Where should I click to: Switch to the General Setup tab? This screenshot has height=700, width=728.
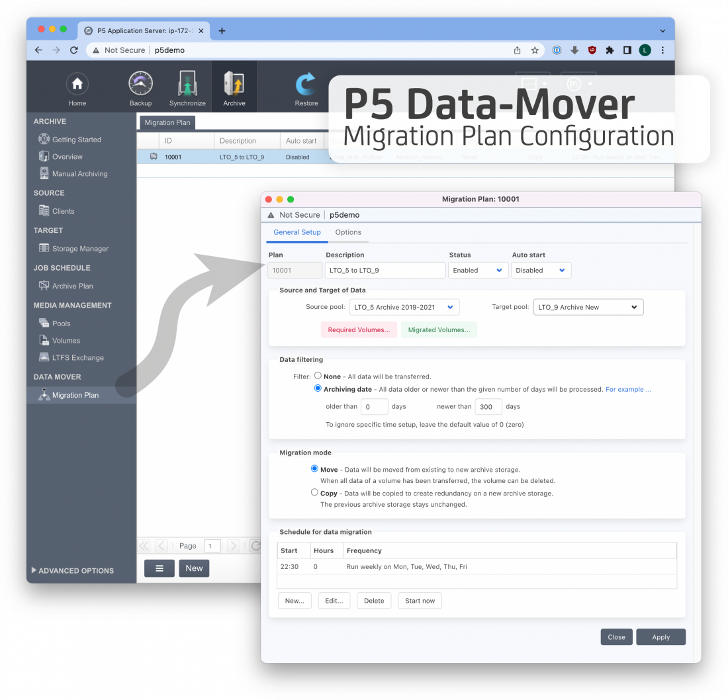coord(297,232)
